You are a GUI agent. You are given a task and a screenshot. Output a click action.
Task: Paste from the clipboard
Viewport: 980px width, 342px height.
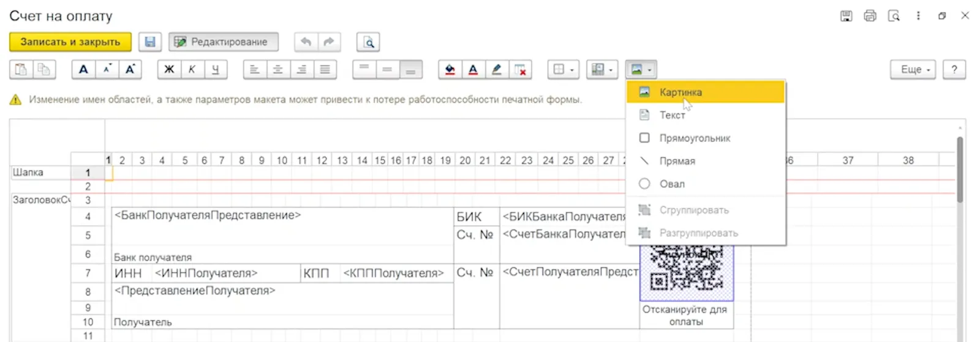(x=21, y=70)
